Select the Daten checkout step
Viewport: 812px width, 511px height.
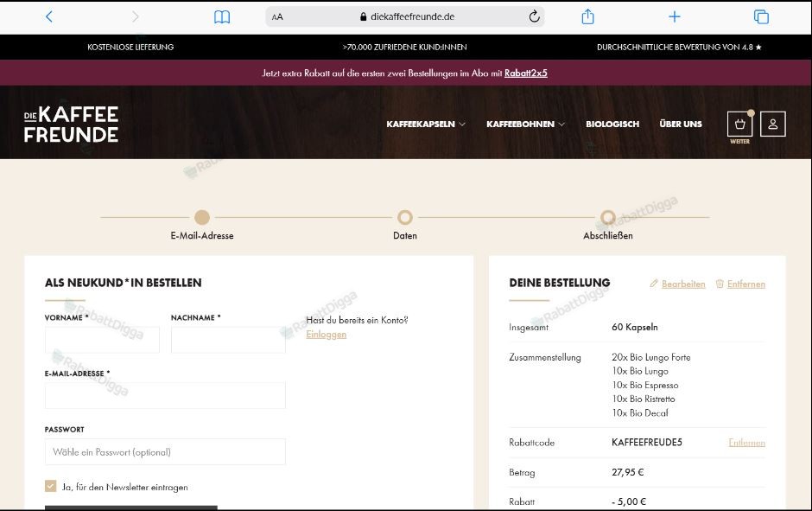coord(405,217)
